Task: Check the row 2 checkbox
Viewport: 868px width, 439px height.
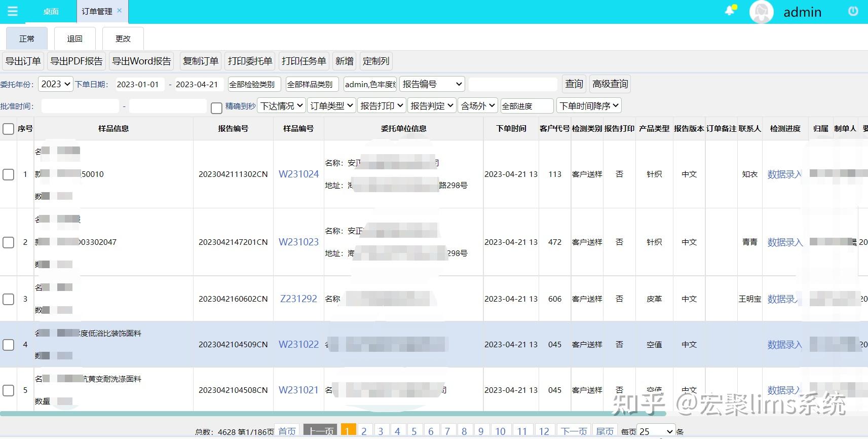Action: coord(8,242)
